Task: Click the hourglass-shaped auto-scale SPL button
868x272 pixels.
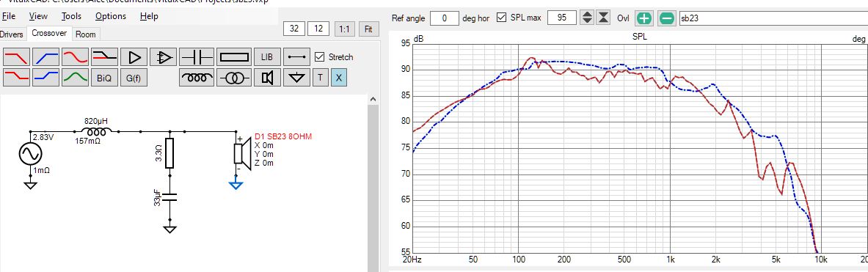Action: click(x=603, y=18)
